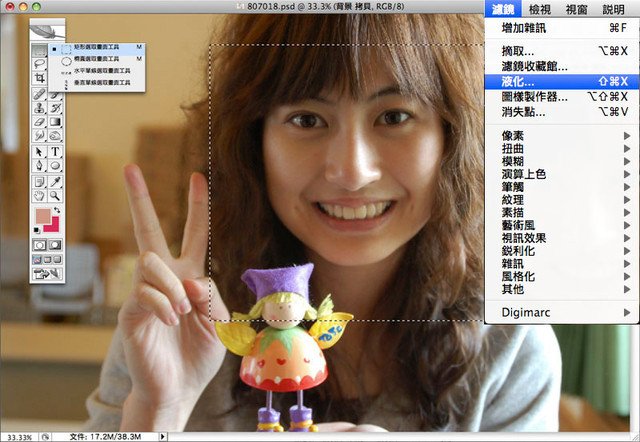Screen dimensions: 640x442
Task: Expand the 素描 submenu
Action: coord(562,212)
